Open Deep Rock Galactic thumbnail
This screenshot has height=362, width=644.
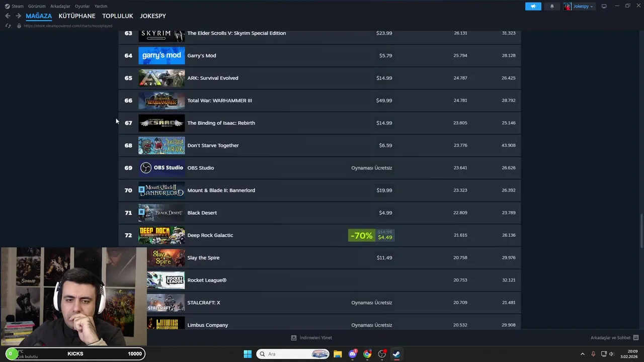coord(162,235)
